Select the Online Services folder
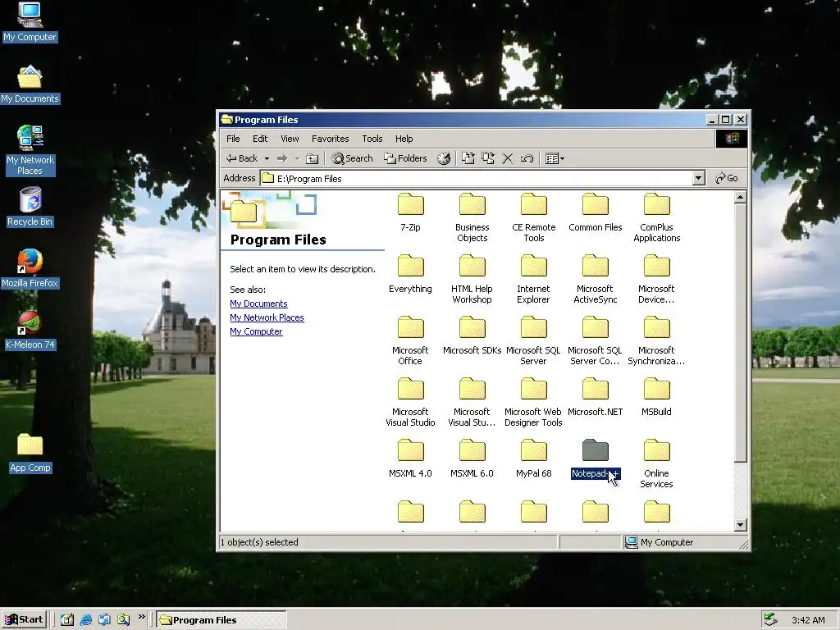The height and width of the screenshot is (630, 840). [657, 464]
